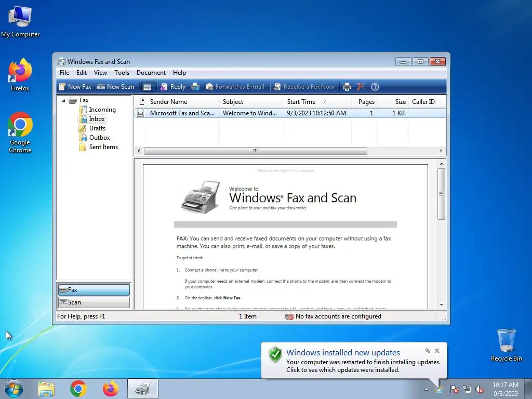
Task: Click the network tray icon
Action: coord(467,390)
